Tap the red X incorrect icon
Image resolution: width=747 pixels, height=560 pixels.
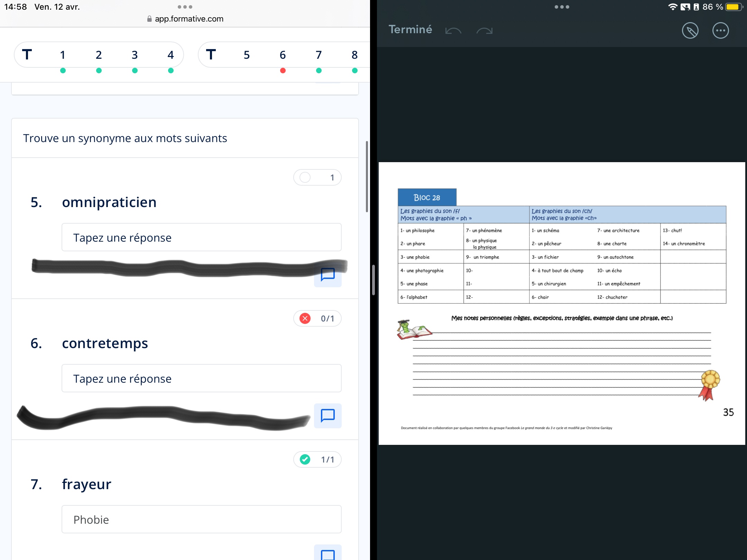tap(305, 318)
